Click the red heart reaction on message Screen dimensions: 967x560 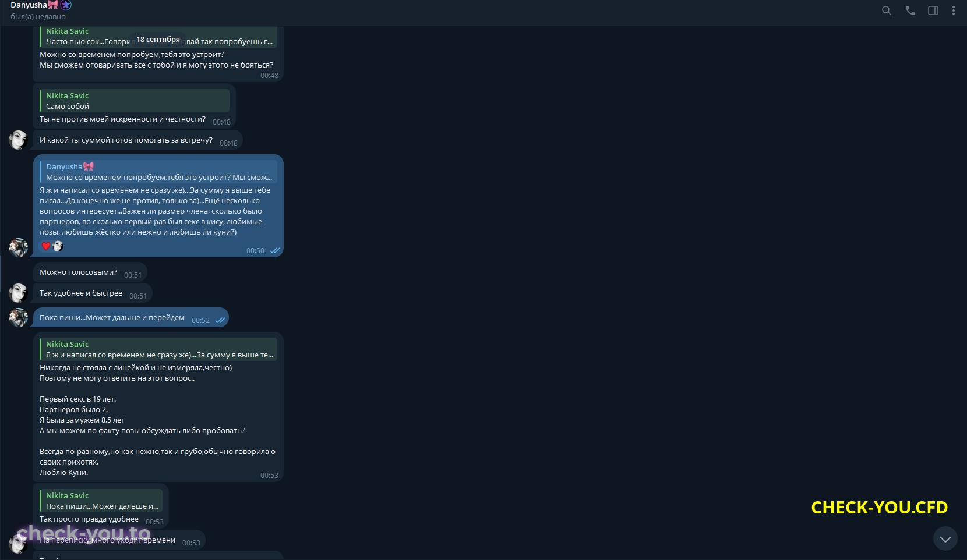(x=46, y=246)
